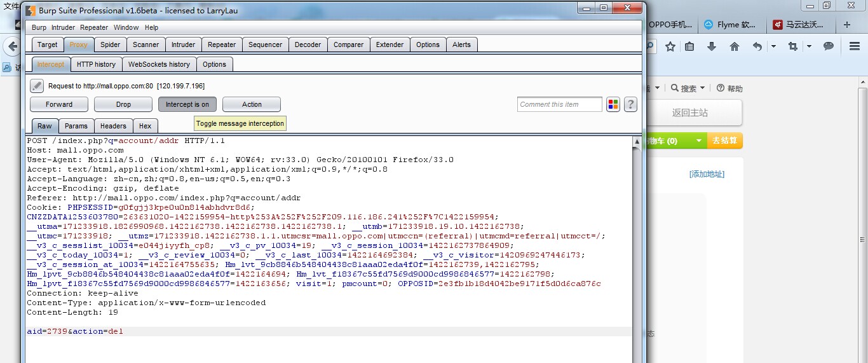
Task: Switch to the 马云达沃 browser tab
Action: (x=799, y=25)
